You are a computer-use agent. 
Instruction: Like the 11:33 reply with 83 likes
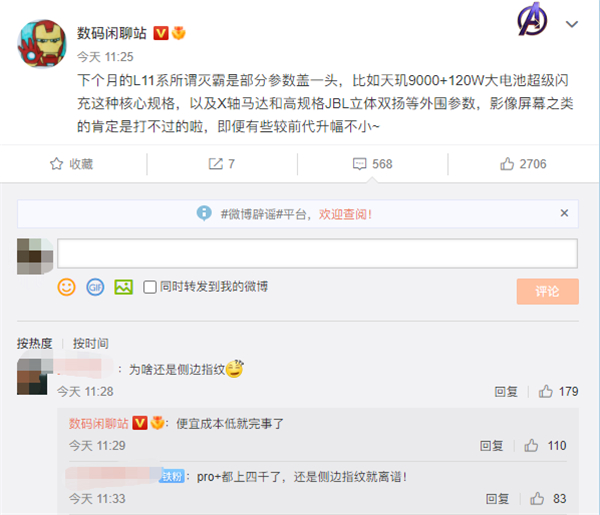[x=537, y=499]
